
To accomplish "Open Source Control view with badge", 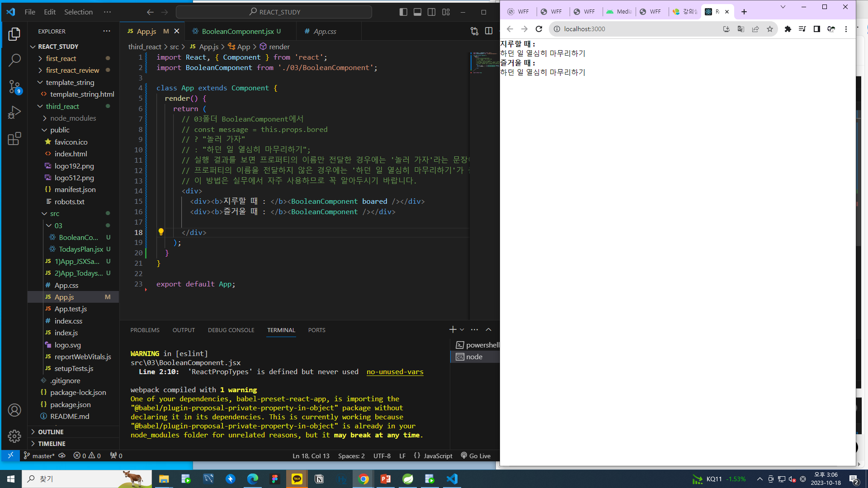I will point(14,86).
